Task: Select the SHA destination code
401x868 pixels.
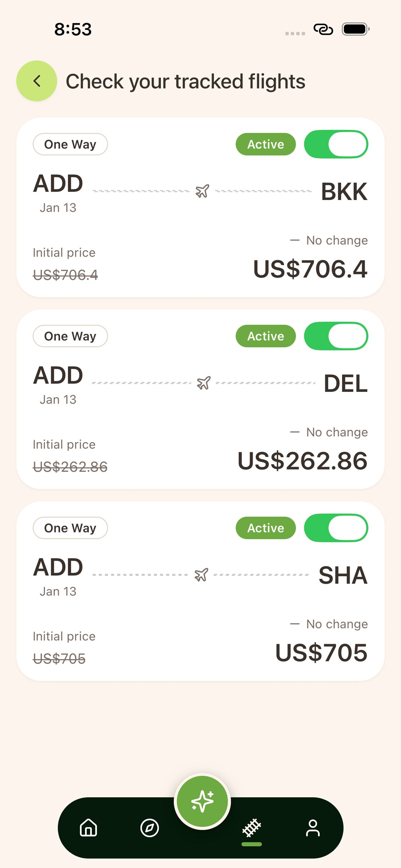Action: pos(343,575)
